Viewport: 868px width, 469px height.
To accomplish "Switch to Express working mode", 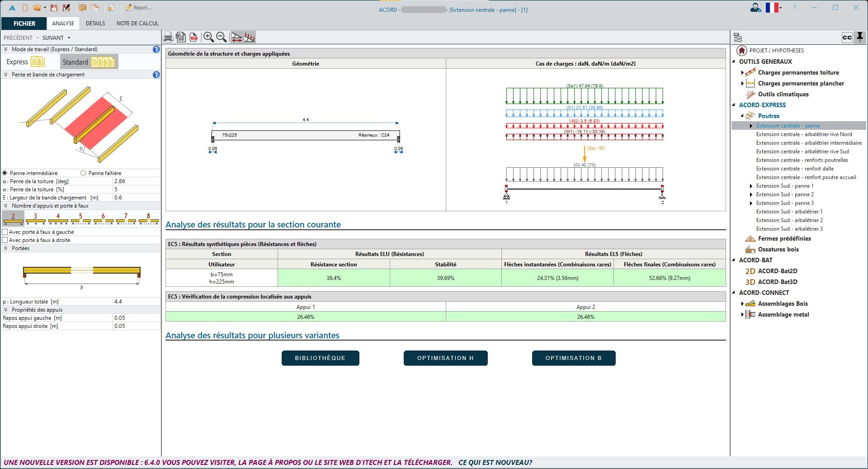I will click(x=26, y=62).
